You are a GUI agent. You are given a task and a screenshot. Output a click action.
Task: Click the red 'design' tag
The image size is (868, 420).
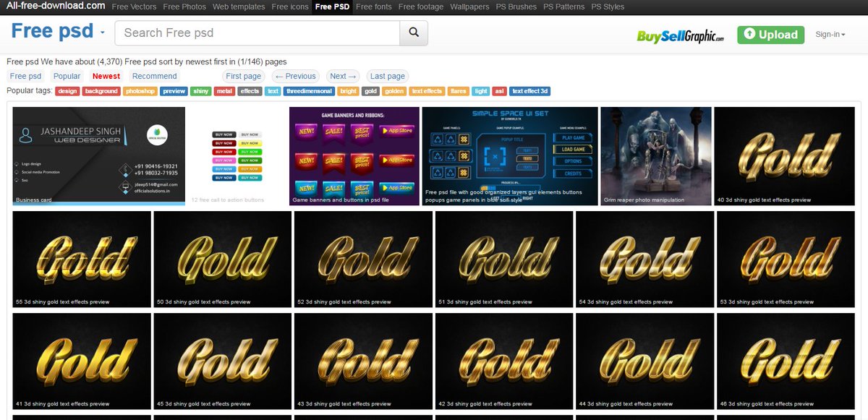coord(67,91)
